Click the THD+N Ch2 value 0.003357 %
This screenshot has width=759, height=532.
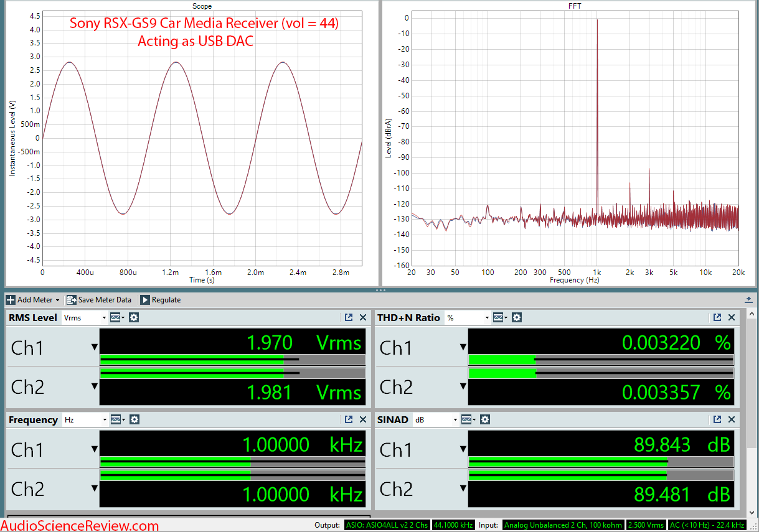676,392
